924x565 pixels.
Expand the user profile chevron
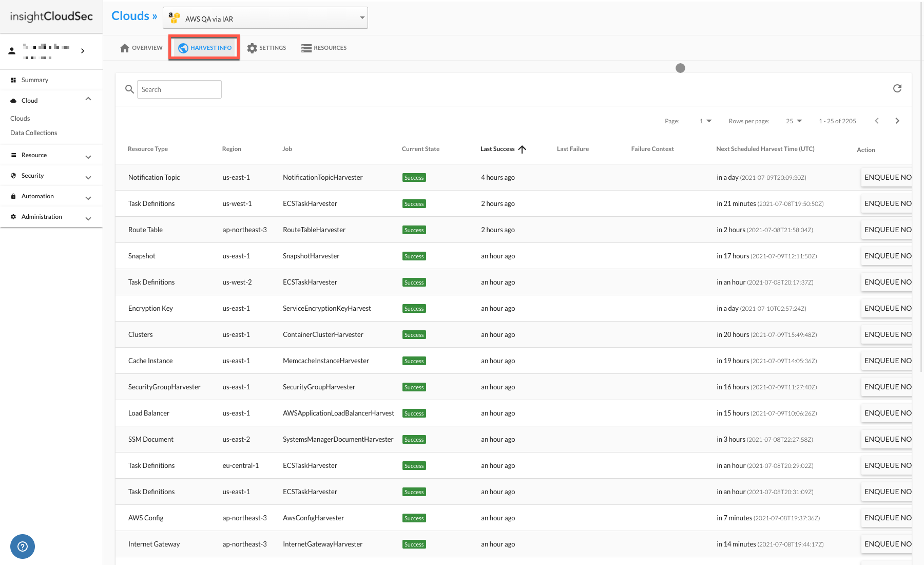[83, 51]
